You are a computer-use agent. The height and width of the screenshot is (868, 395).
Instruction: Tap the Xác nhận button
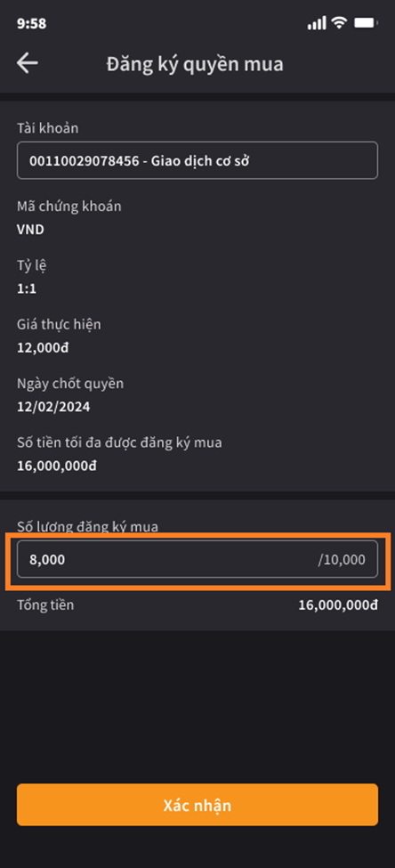click(x=197, y=805)
